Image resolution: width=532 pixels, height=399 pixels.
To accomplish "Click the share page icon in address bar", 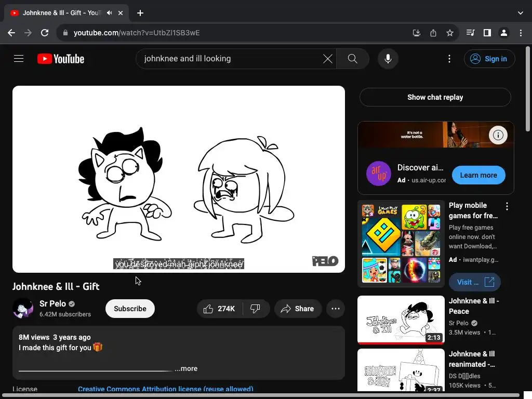I will click(x=433, y=33).
